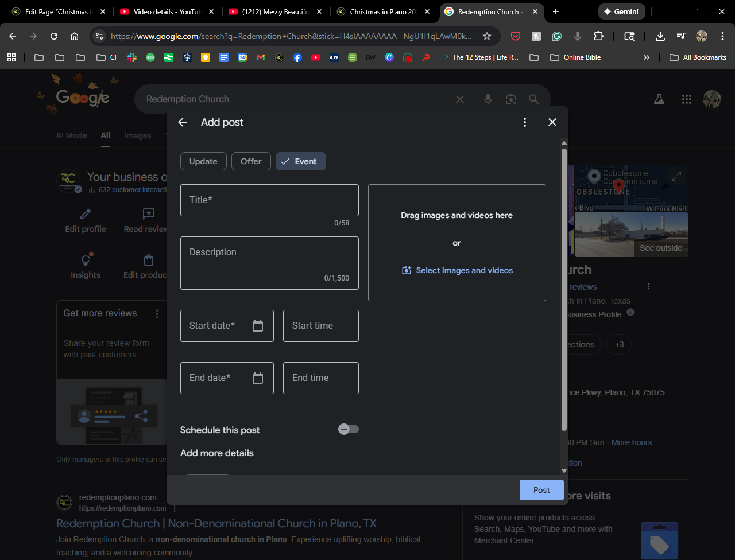The width and height of the screenshot is (735, 560).
Task: Select the Update post type chip
Action: 203,161
